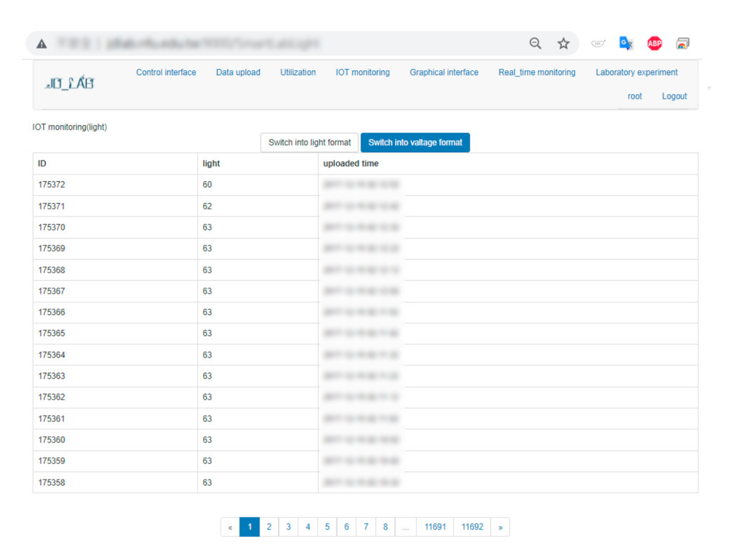Open the Control interface menu
736x560 pixels.
pos(166,72)
